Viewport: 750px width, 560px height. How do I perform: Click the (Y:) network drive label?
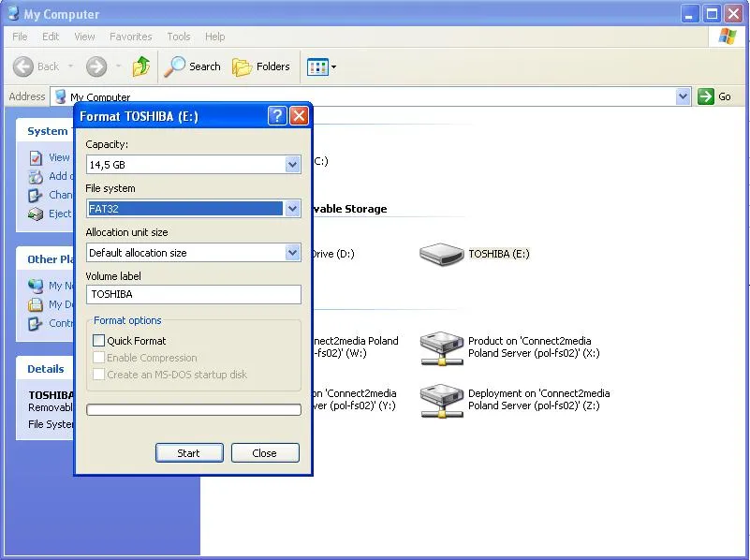(x=355, y=399)
